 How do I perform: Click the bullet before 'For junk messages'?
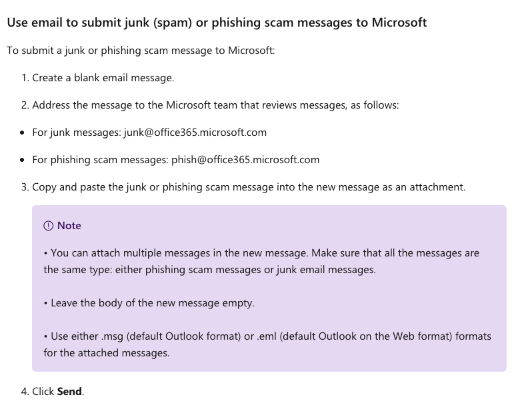tap(23, 133)
